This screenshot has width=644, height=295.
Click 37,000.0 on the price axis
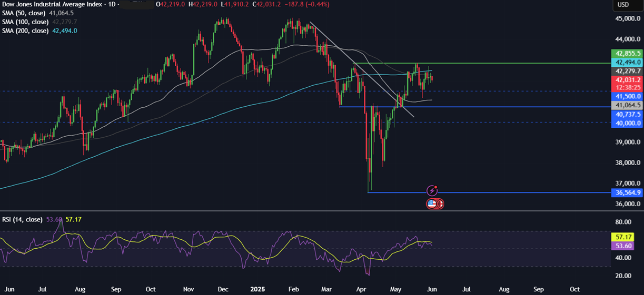628,184
